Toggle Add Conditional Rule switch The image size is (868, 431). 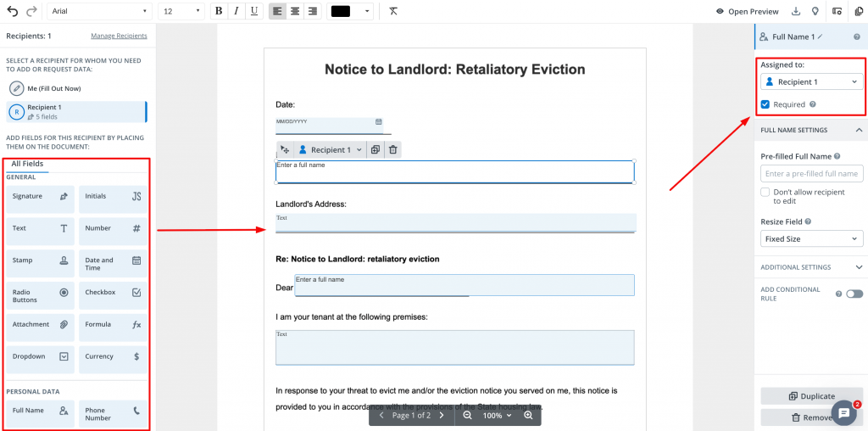854,294
